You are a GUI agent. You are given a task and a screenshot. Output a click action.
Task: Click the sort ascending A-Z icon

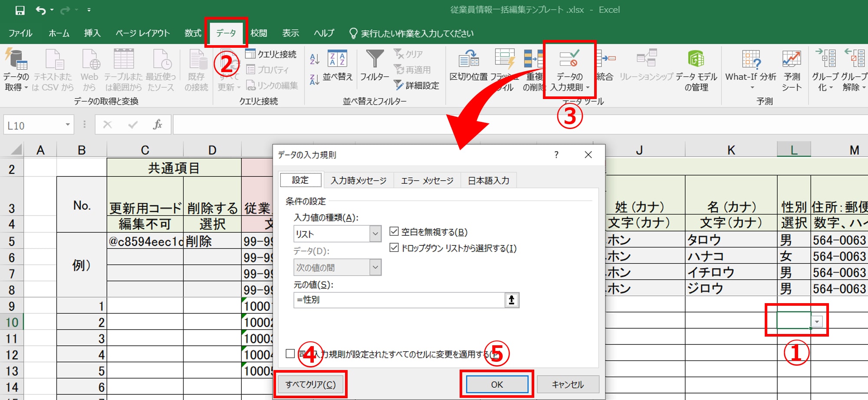315,58
